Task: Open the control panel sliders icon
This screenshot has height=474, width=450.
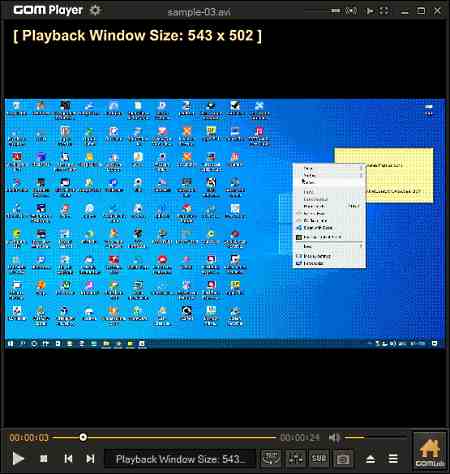Action: tap(296, 459)
